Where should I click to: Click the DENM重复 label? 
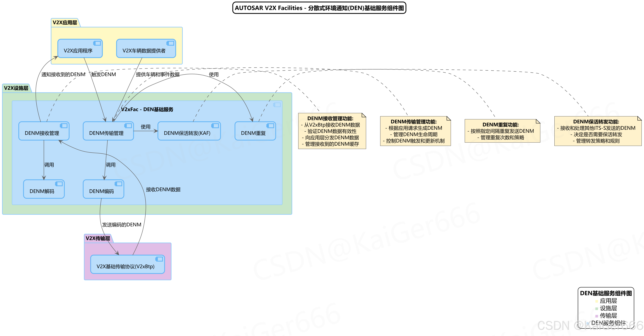tap(253, 133)
